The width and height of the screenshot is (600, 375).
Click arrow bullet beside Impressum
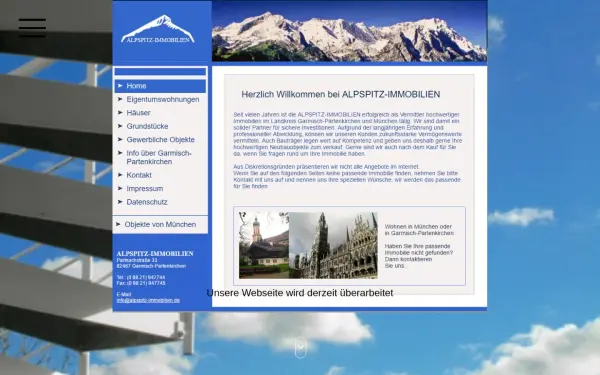click(x=120, y=188)
